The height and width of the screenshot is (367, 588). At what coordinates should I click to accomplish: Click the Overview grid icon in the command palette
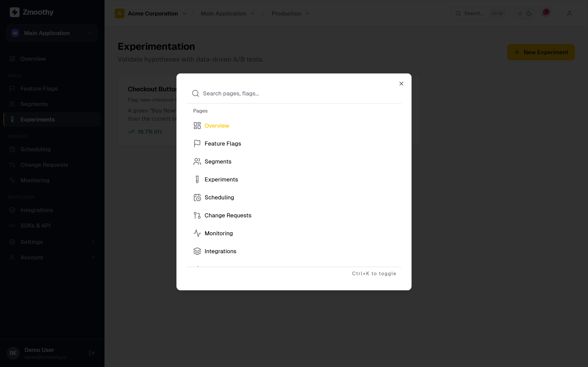(197, 125)
